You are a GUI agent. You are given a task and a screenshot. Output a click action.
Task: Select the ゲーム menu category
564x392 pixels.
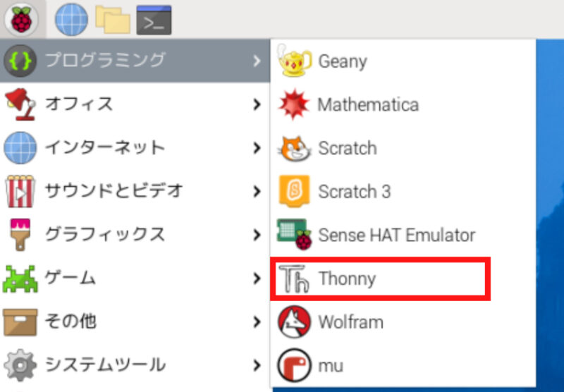(135, 278)
